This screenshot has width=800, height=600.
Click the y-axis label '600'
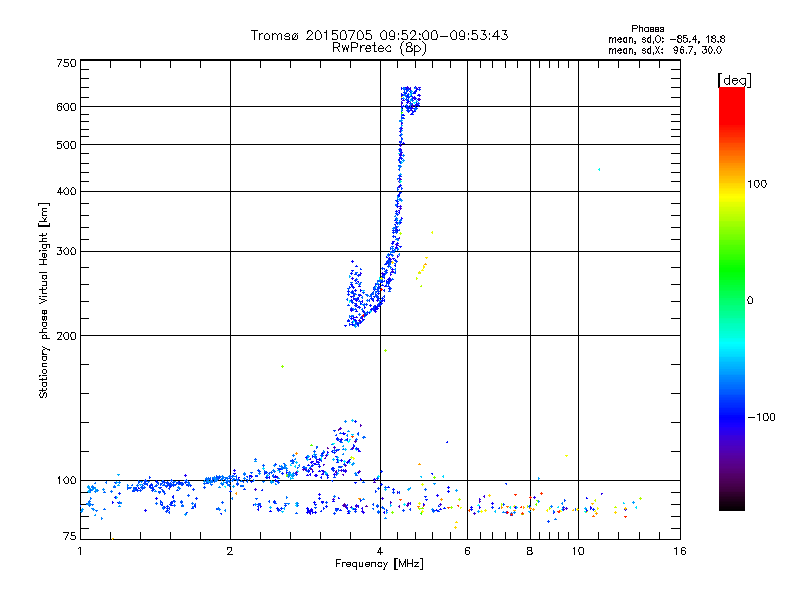click(66, 107)
